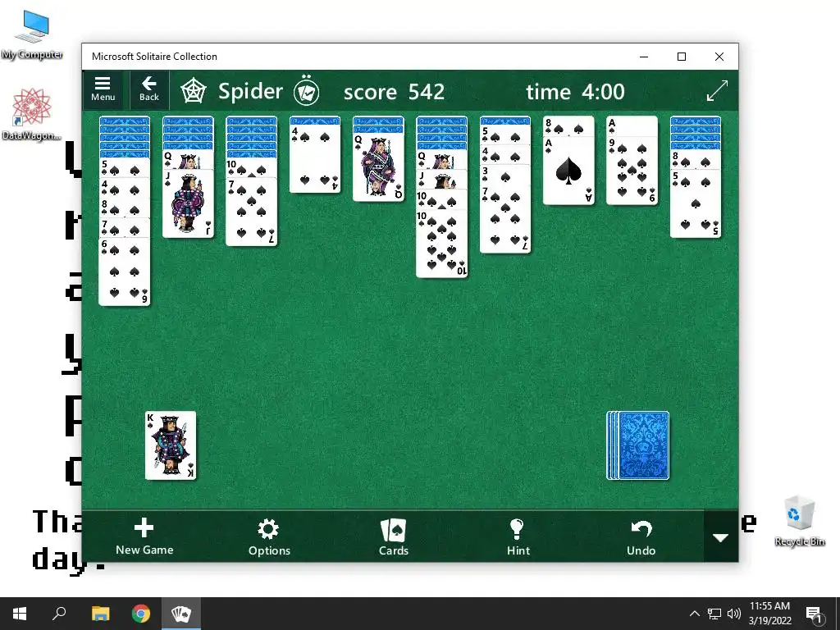The height and width of the screenshot is (630, 840).
Task: Launch File Explorer from taskbar
Action: tap(100, 614)
